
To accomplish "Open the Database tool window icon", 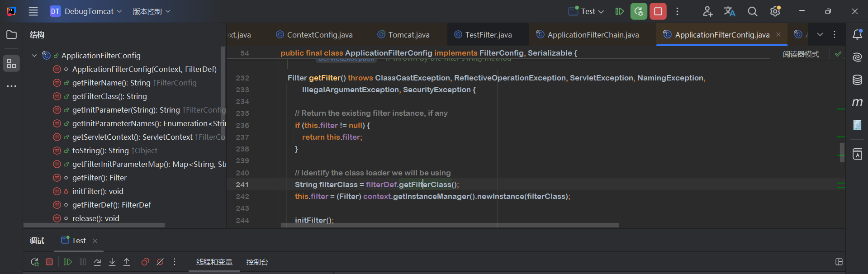I will (x=857, y=80).
